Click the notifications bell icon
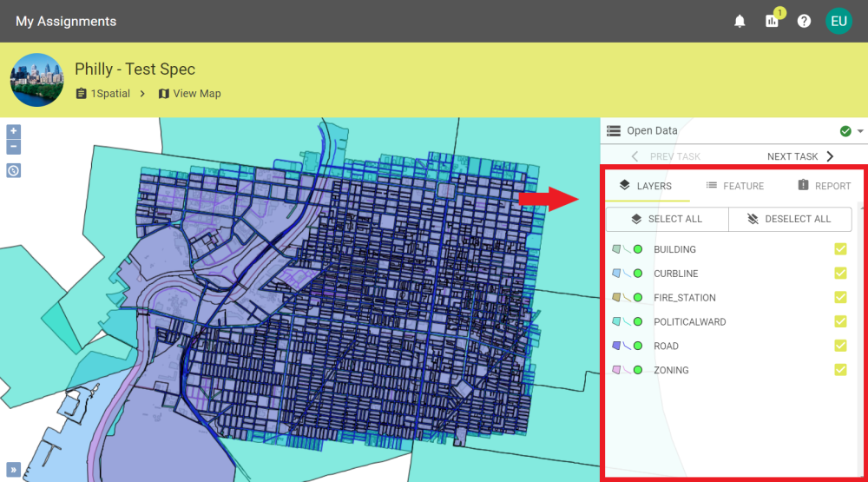This screenshot has width=868, height=482. coord(740,21)
